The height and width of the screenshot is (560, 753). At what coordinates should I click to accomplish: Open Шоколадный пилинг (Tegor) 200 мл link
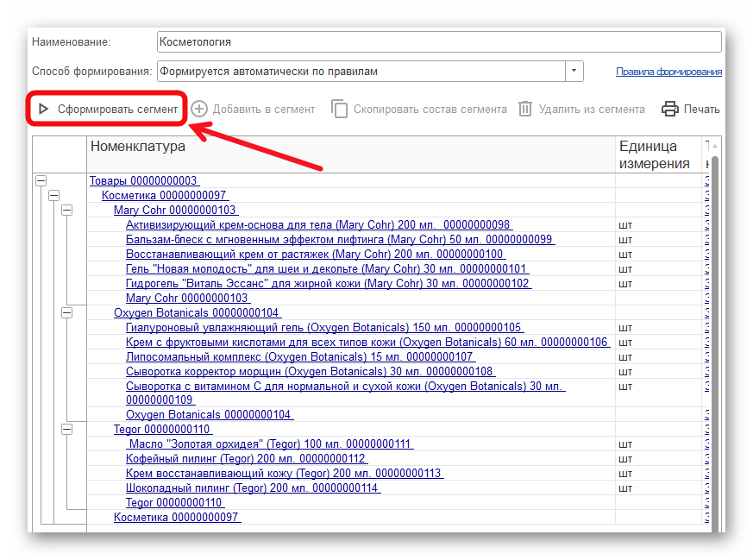tap(252, 488)
